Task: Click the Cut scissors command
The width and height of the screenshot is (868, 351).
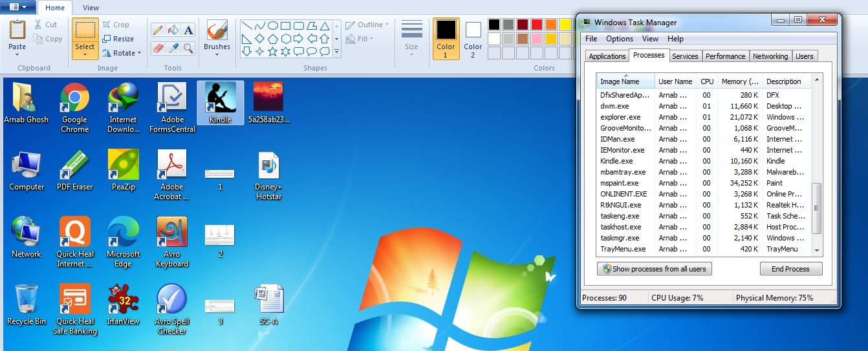Action: point(45,25)
